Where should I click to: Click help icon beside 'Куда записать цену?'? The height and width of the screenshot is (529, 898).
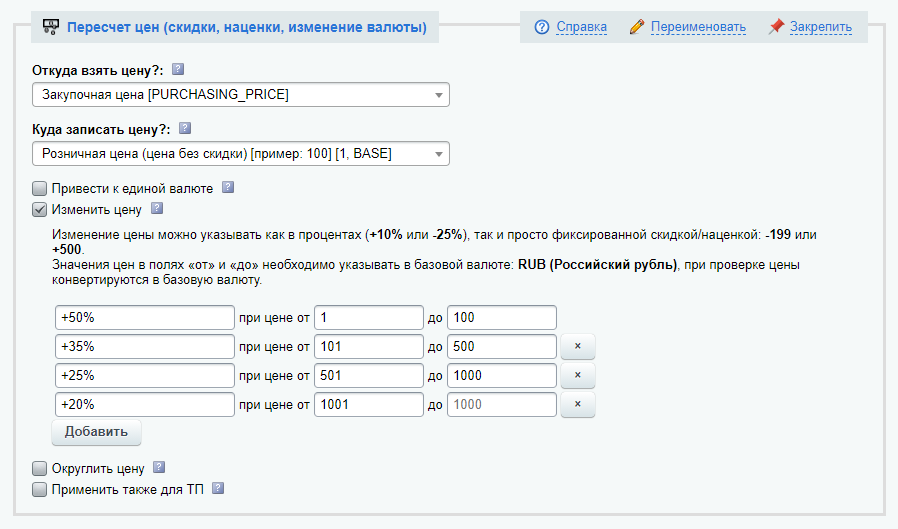pos(184,129)
